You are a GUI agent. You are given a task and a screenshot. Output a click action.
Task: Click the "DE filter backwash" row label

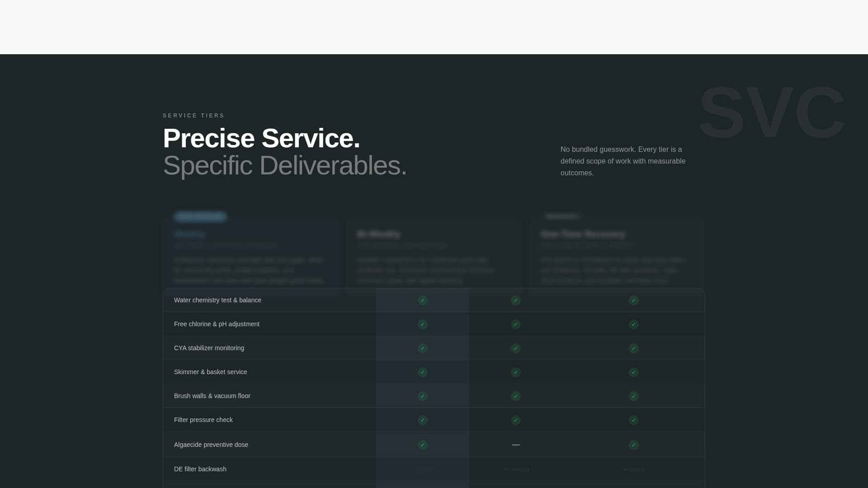pyautogui.click(x=200, y=469)
